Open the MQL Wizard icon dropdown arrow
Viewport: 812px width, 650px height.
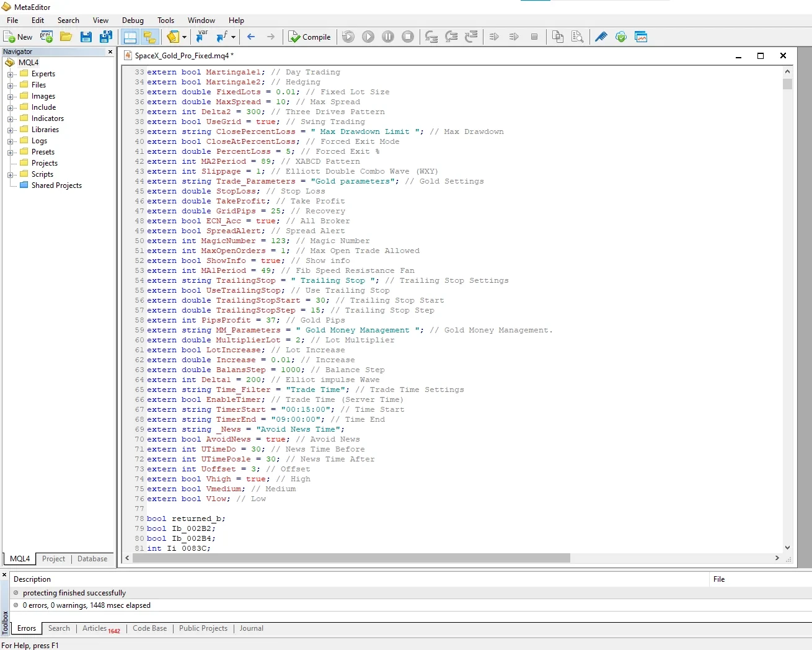pos(184,37)
